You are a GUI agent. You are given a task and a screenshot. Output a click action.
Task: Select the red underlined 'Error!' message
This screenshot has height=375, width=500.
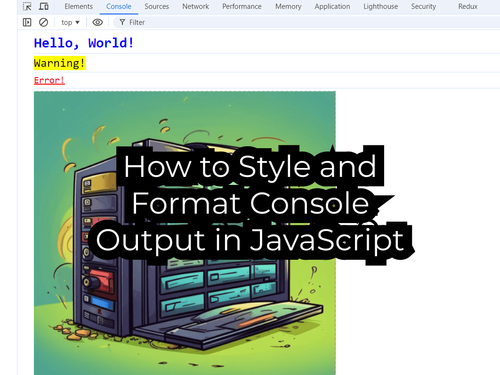[49, 80]
